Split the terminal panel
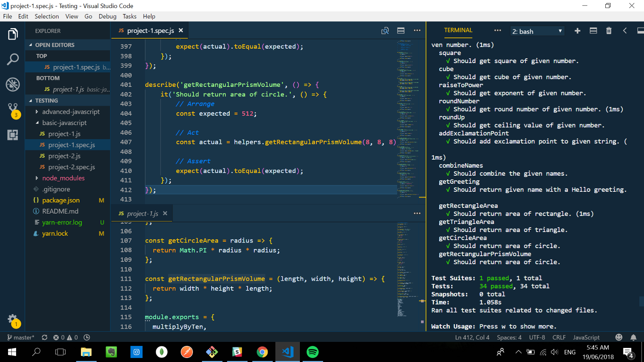Image resolution: width=644 pixels, height=362 pixels. coord(593,31)
